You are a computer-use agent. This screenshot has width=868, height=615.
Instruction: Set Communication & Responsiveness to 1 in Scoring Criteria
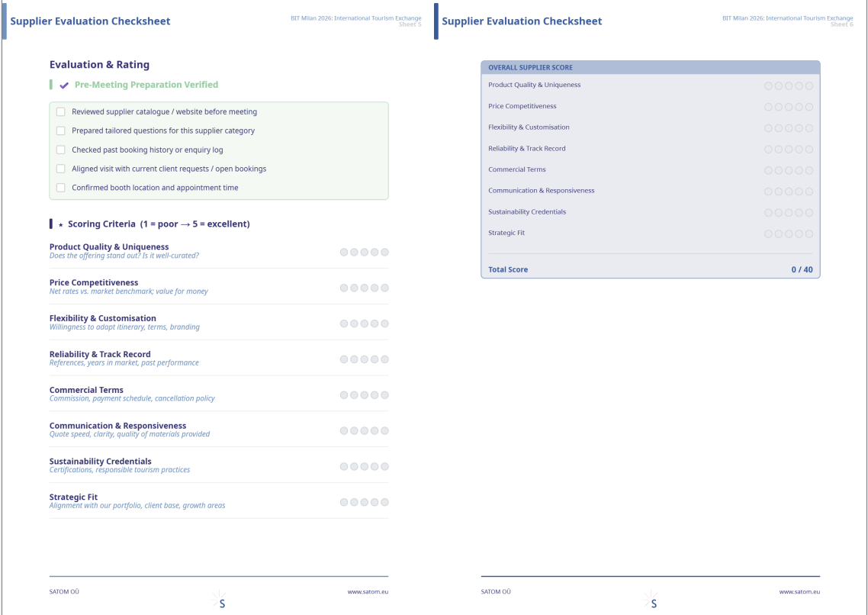[x=344, y=430]
